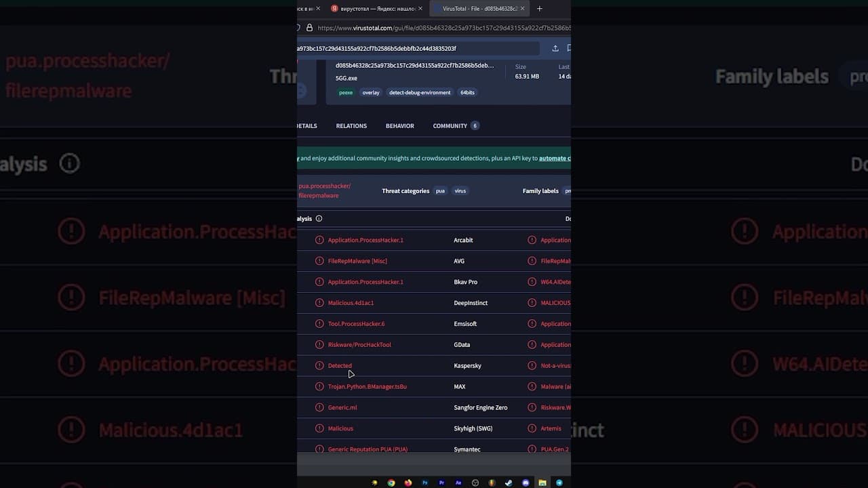This screenshot has height=488, width=868.
Task: Click the 64bits tag
Action: [x=467, y=93]
